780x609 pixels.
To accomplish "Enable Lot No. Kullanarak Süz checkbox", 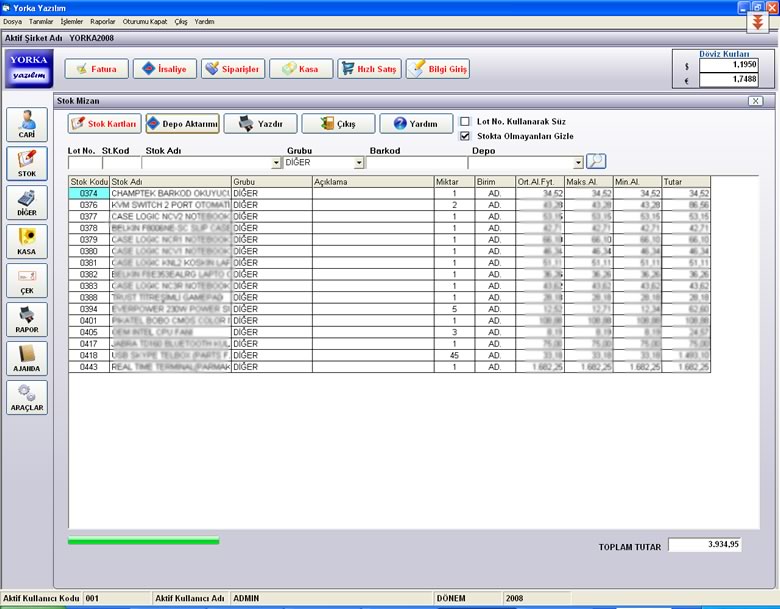I will [465, 121].
